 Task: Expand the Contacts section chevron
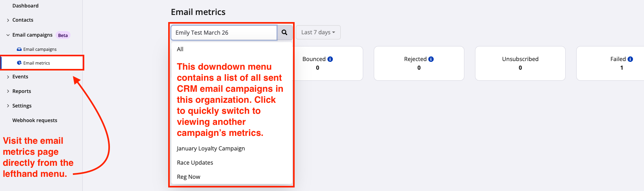pyautogui.click(x=8, y=20)
